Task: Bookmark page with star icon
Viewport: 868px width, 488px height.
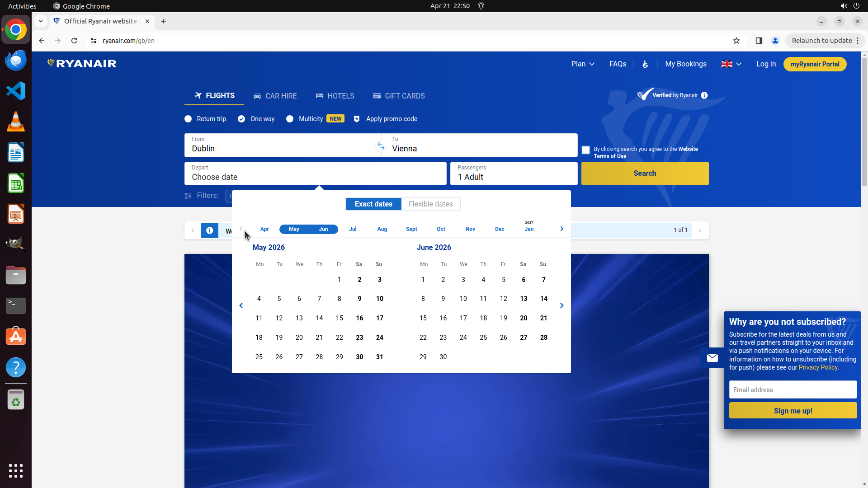Action: click(x=736, y=41)
